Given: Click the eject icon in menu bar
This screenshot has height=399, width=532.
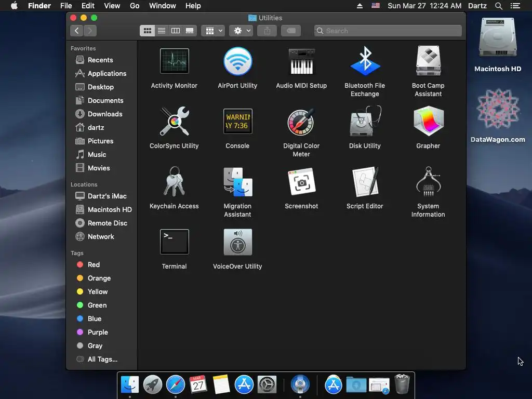Looking at the screenshot, I should click(x=360, y=6).
